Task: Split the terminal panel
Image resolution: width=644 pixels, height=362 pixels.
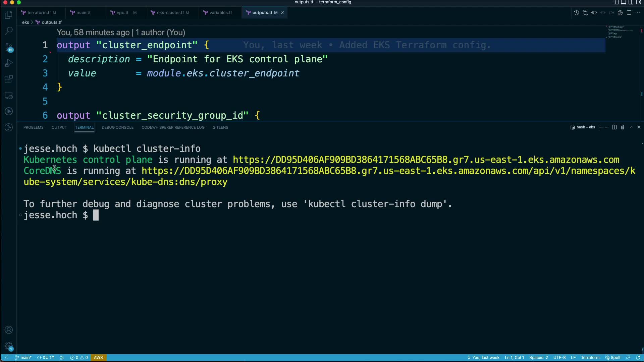Action: [614, 127]
